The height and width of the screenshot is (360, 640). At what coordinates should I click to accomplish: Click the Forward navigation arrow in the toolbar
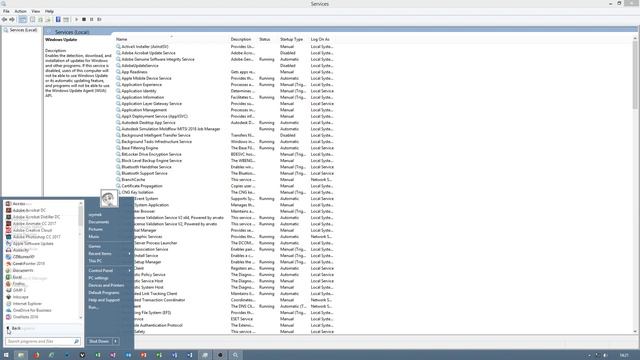click(12, 20)
